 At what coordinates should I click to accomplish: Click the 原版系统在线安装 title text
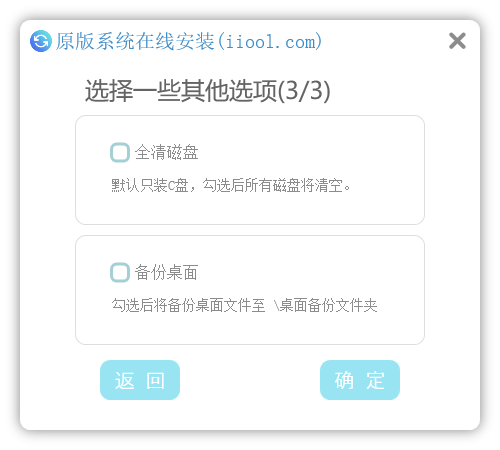(135, 41)
